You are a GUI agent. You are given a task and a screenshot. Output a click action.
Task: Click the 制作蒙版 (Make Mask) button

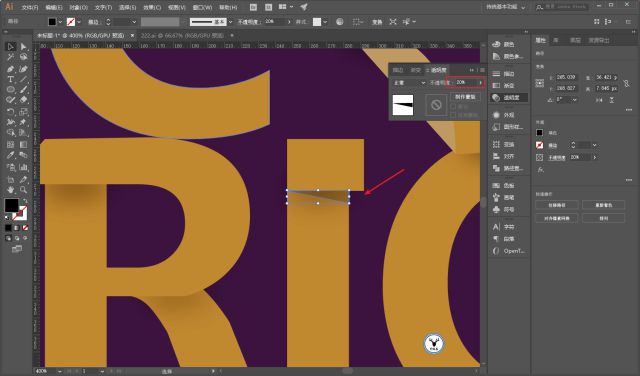465,97
